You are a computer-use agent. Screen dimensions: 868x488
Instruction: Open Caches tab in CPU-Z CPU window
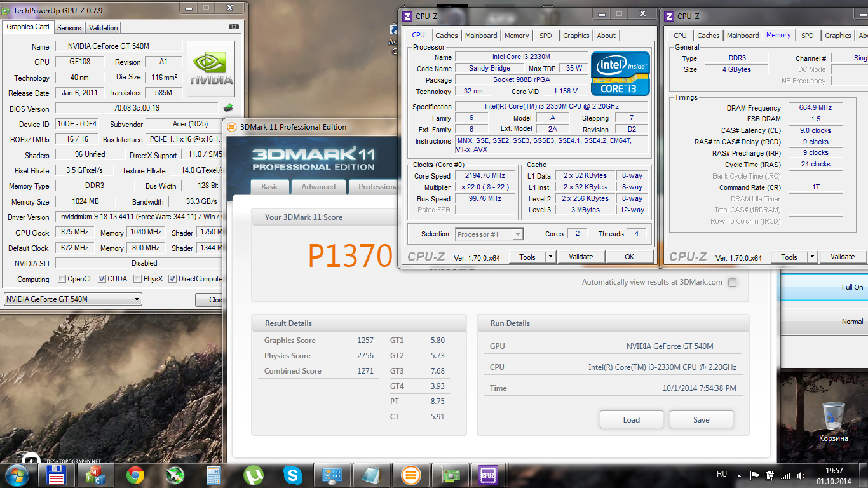446,36
